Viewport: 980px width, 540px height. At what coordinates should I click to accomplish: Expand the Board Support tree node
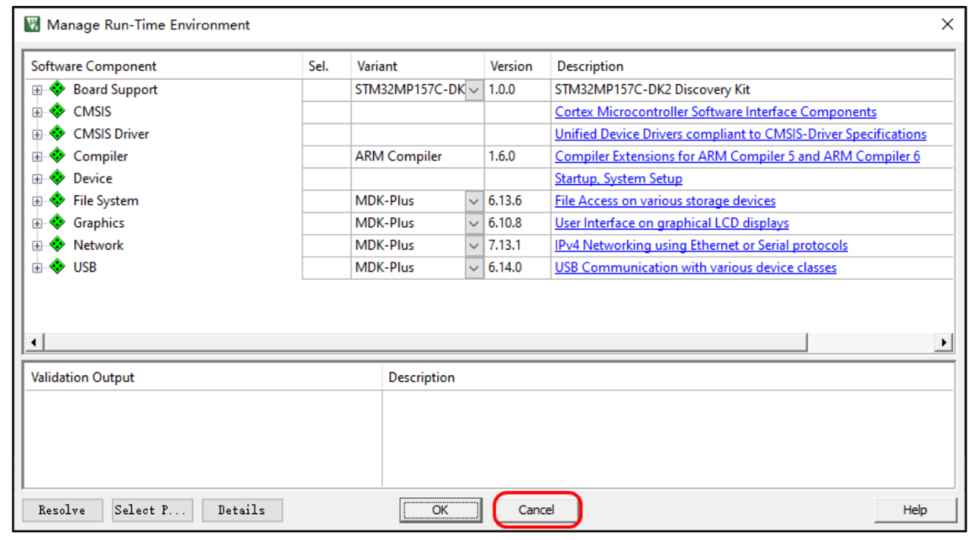point(37,90)
